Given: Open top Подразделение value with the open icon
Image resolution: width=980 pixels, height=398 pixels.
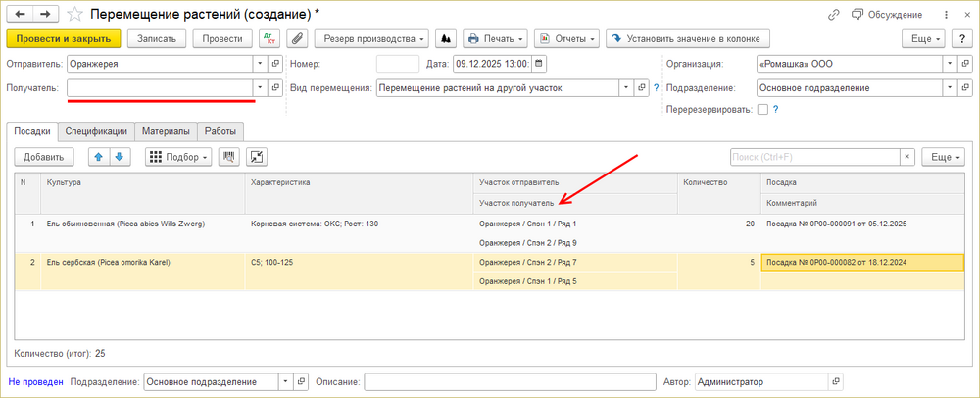Looking at the screenshot, I should click(965, 88).
